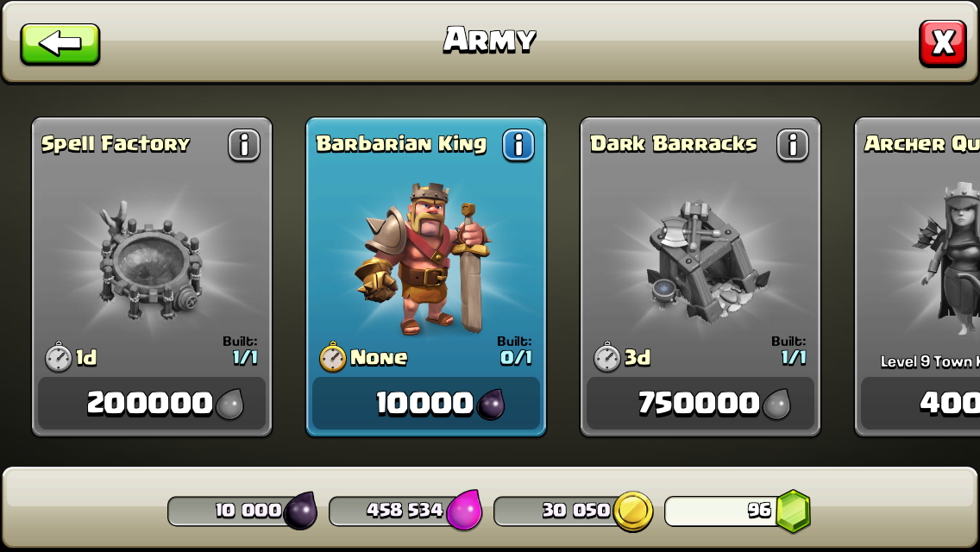Tap the Dark Barracks 750000 price bar
Image resolution: width=980 pixels, height=552 pixels.
point(700,403)
